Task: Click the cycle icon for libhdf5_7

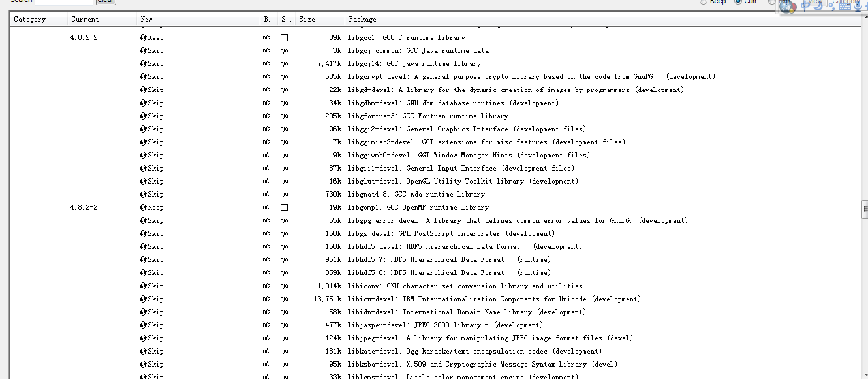Action: tap(144, 260)
